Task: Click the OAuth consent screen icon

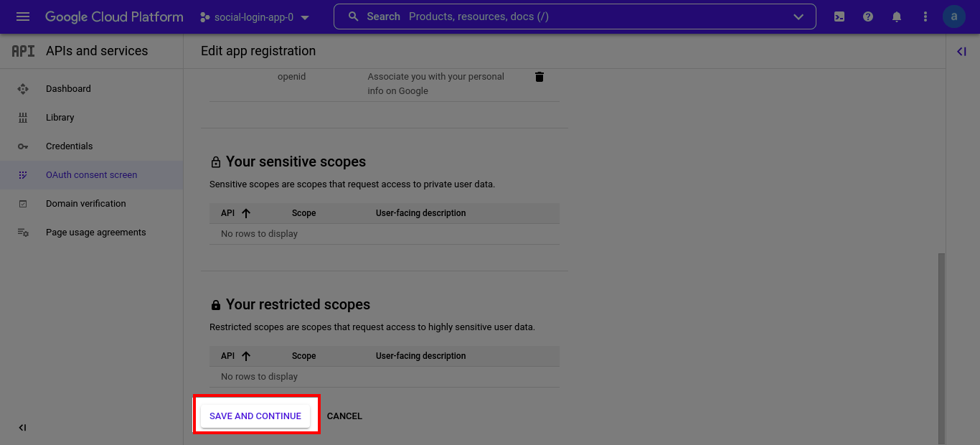Action: coord(23,175)
